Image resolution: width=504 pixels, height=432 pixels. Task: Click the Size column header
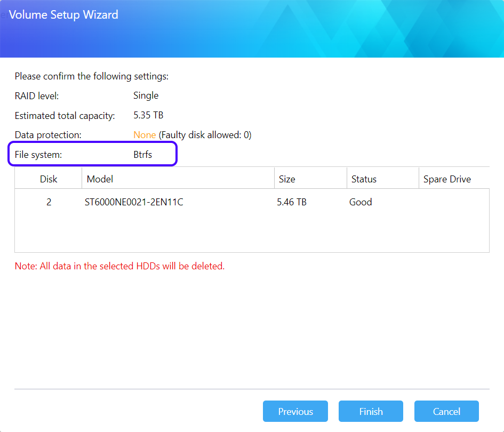tap(287, 179)
